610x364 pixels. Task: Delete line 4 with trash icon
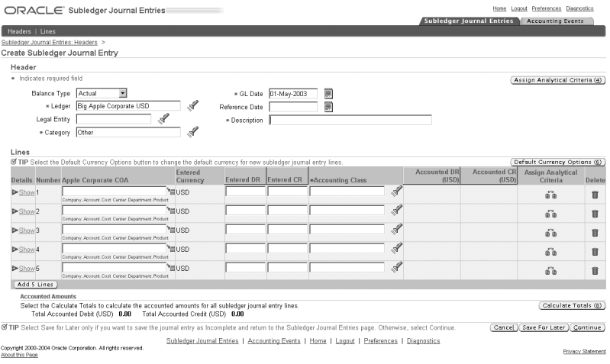[595, 252]
